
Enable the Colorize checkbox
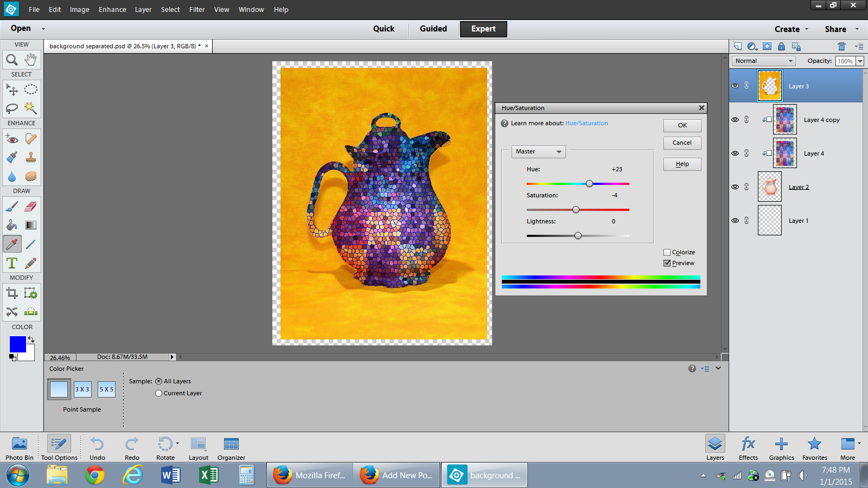coord(667,252)
